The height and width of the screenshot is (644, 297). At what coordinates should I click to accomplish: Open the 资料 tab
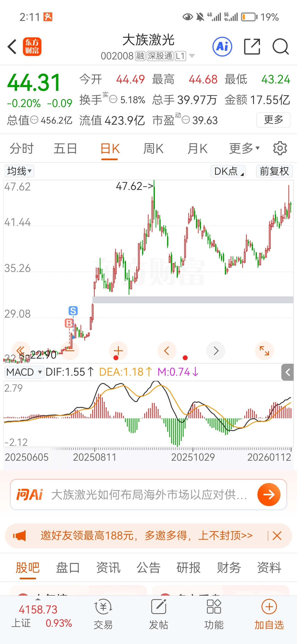[269, 567]
